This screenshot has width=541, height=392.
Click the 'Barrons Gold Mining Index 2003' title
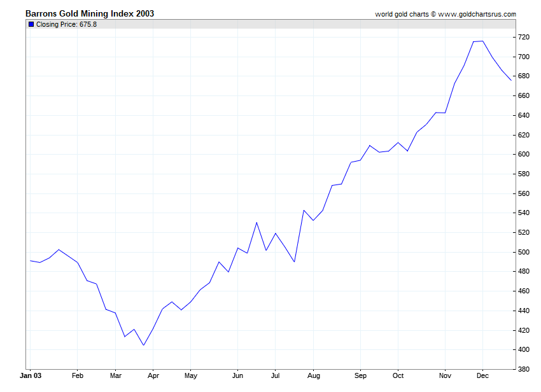tap(90, 13)
